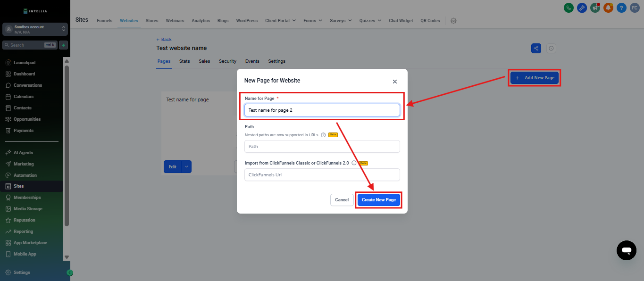Open the live chat support bubble

coord(626,250)
